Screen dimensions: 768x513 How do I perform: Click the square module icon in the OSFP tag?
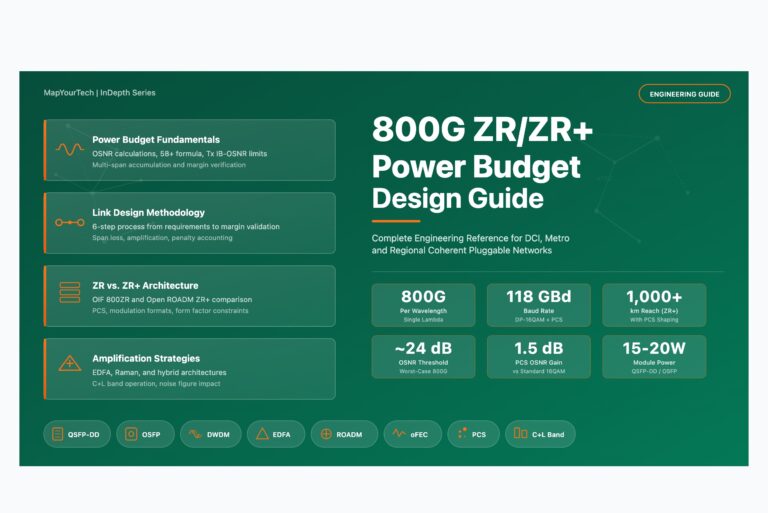coord(130,434)
